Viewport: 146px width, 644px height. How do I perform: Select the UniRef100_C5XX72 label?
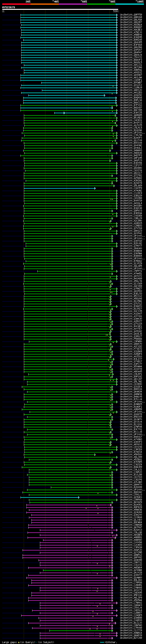(131, 58)
